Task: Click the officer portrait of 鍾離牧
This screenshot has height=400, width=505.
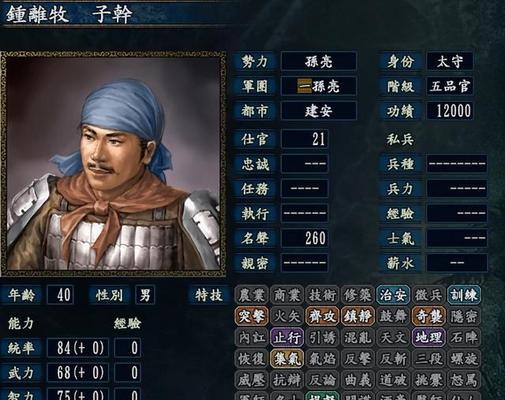Action: [x=113, y=163]
